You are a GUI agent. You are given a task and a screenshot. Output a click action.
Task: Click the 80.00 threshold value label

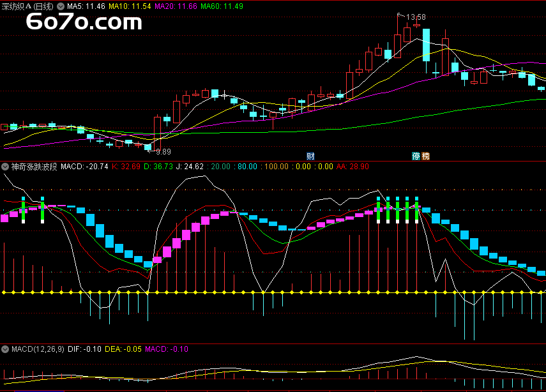[x=247, y=167]
